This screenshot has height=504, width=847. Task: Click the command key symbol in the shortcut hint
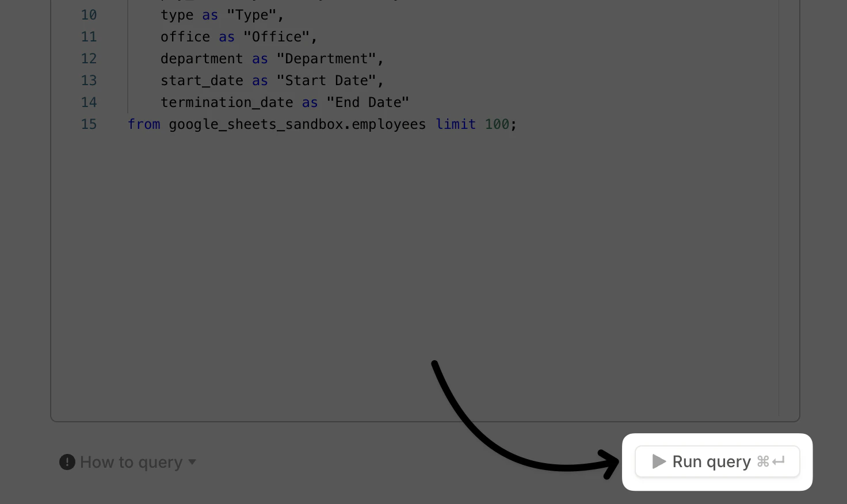tap(764, 461)
